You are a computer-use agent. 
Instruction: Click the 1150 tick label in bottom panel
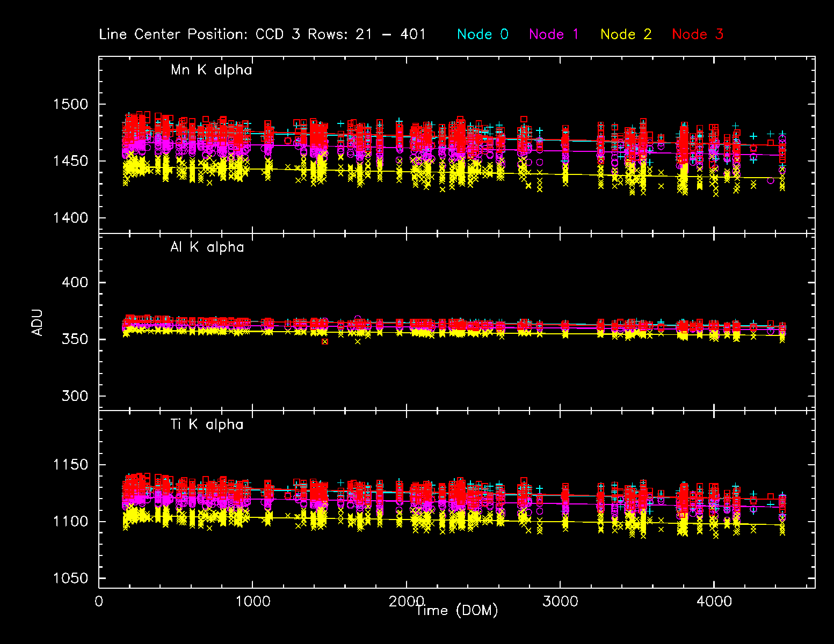point(70,465)
